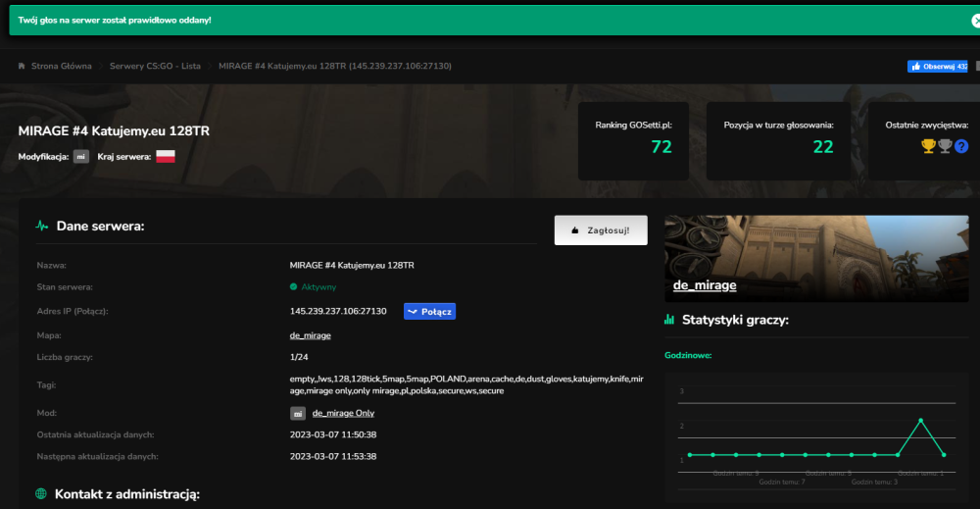Dismiss the green vote confirmation banner

coord(975,21)
